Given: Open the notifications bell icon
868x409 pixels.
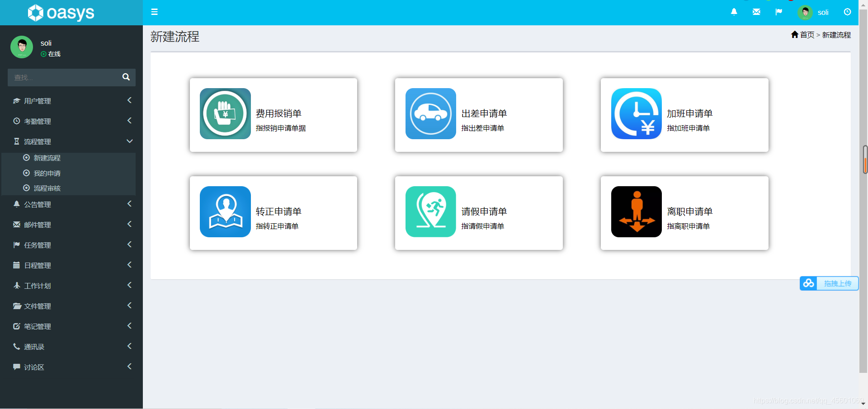Looking at the screenshot, I should tap(733, 12).
